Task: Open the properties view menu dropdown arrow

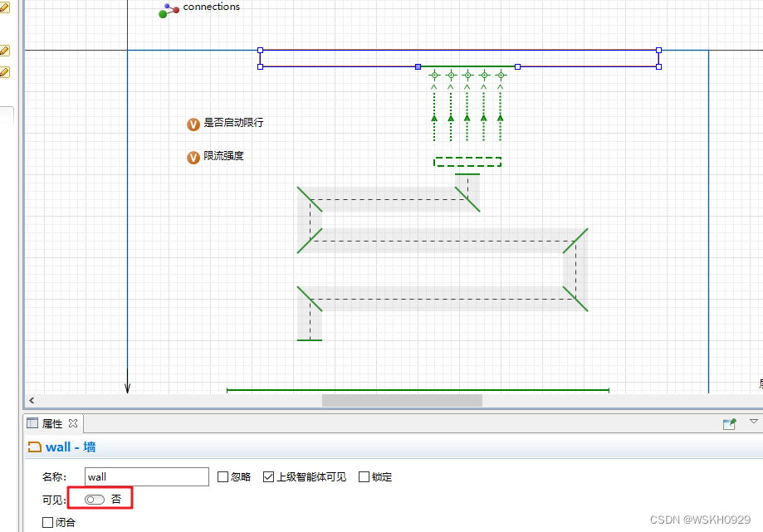Action: 753,422
